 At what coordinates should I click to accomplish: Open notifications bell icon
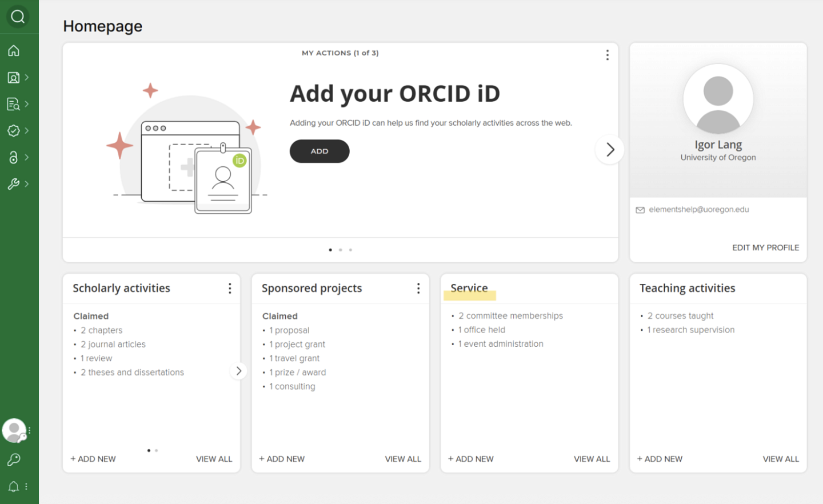pyautogui.click(x=14, y=486)
